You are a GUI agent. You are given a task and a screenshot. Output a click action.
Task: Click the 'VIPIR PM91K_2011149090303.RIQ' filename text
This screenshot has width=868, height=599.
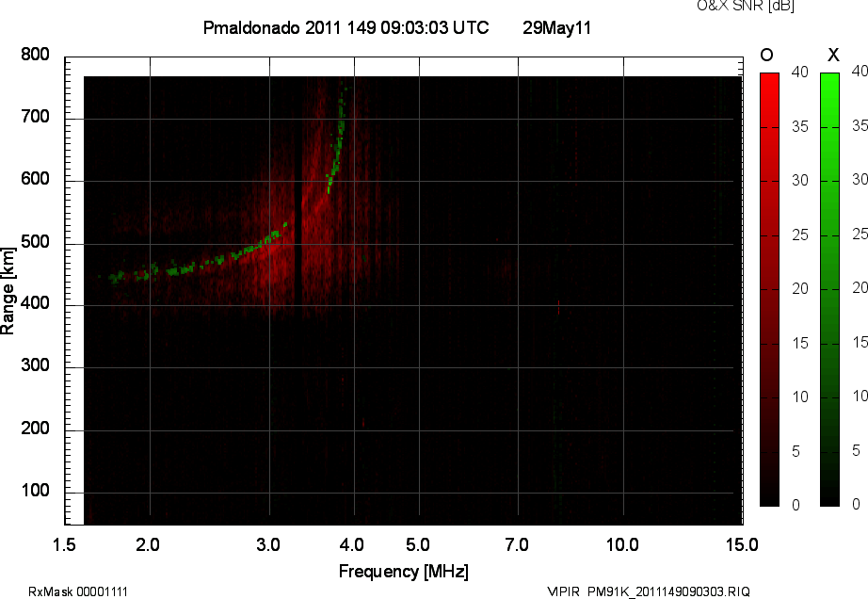[x=649, y=591]
